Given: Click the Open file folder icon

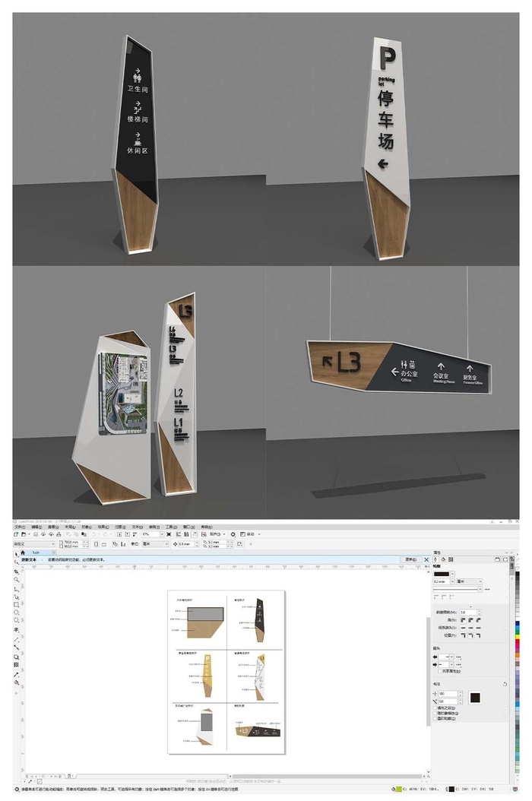Looking at the screenshot, I should click(x=23, y=533).
